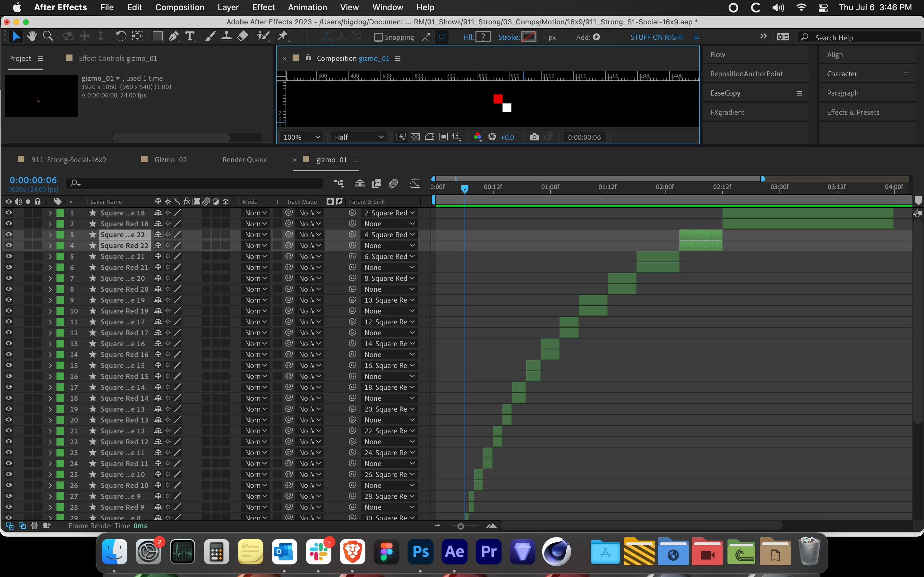Click the timeline layer search field

[195, 184]
